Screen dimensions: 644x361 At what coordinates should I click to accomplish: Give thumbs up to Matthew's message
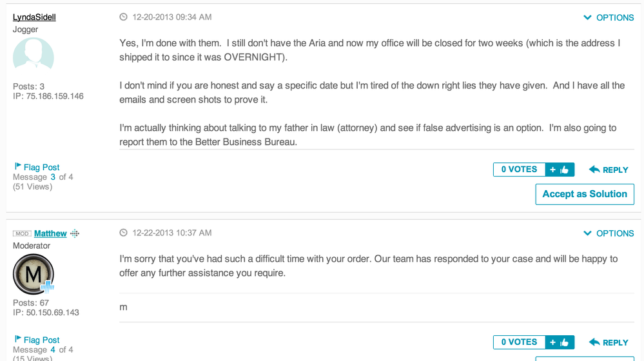(x=560, y=342)
